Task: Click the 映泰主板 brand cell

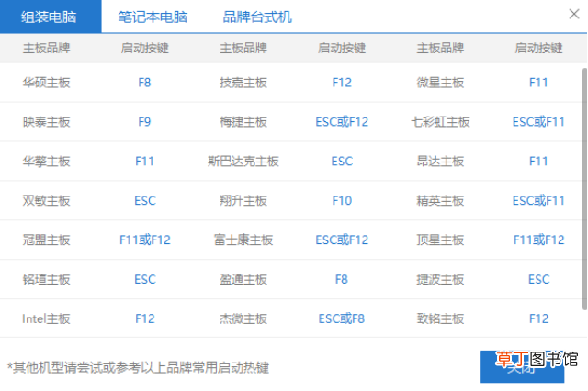Action: [46, 122]
